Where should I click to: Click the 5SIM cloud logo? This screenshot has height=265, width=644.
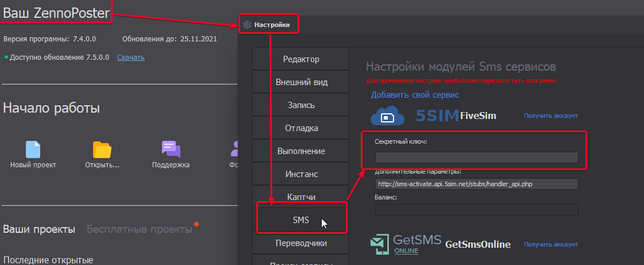[x=387, y=116]
